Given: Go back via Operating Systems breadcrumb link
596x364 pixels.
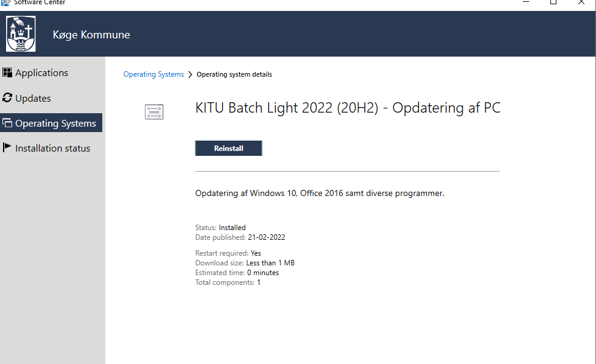Looking at the screenshot, I should 153,74.
